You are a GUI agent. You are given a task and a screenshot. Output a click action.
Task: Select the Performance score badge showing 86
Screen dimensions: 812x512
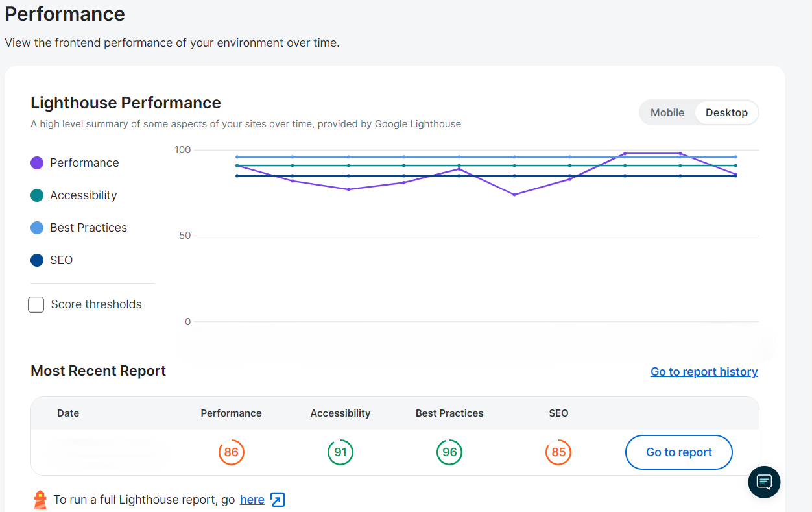point(232,452)
